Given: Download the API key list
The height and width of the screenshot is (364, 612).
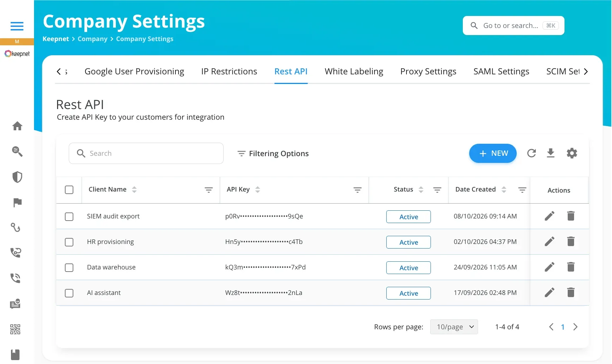Looking at the screenshot, I should [x=550, y=153].
